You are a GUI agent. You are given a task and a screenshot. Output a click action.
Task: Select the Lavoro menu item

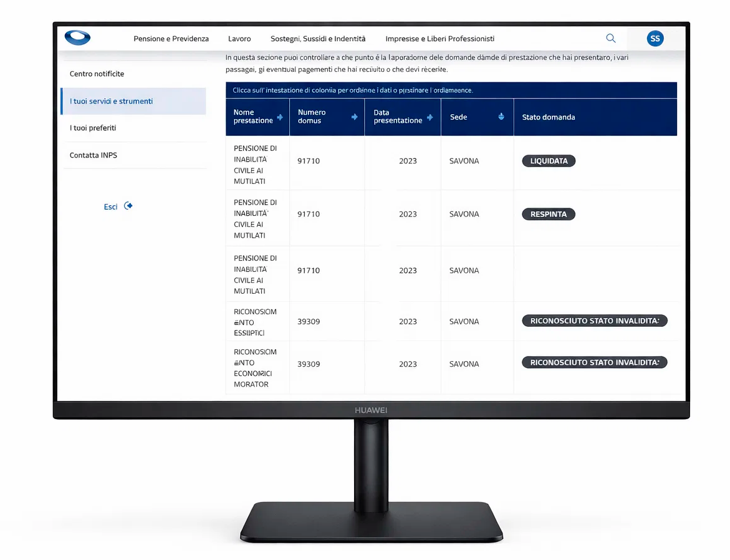[239, 39]
